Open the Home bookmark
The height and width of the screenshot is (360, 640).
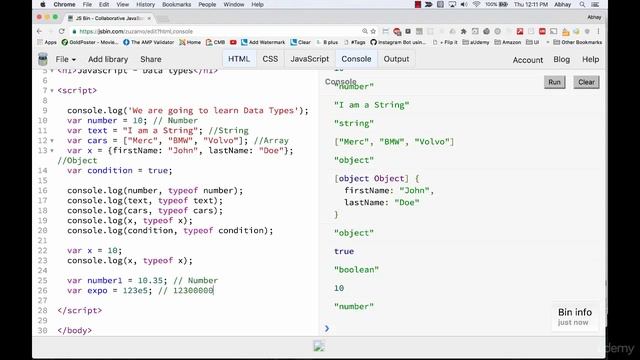coord(190,42)
